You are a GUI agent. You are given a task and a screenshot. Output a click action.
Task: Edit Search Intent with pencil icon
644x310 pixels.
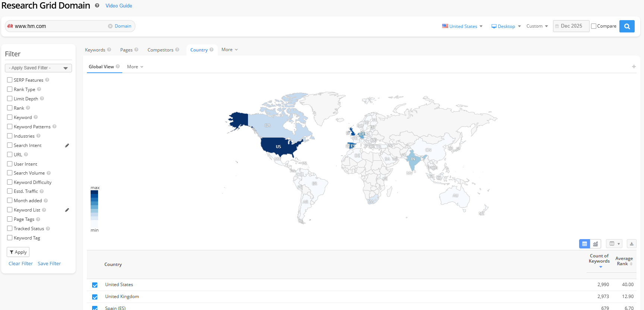[x=67, y=145]
